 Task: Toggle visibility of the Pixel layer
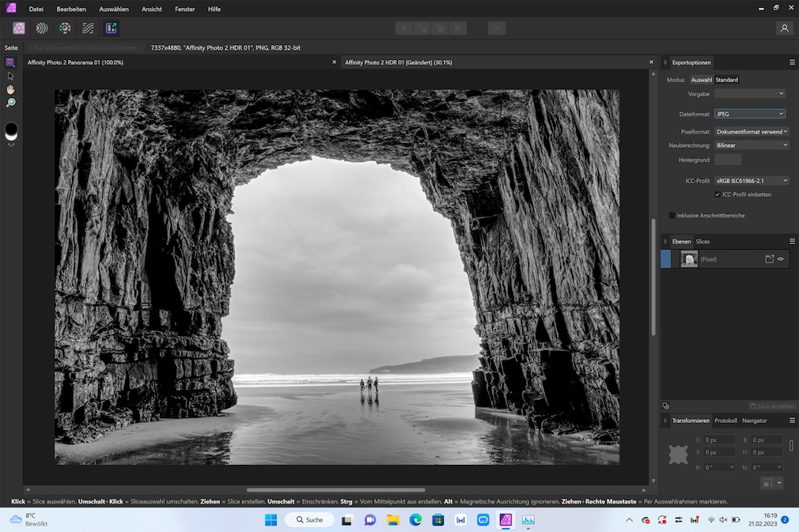781,259
